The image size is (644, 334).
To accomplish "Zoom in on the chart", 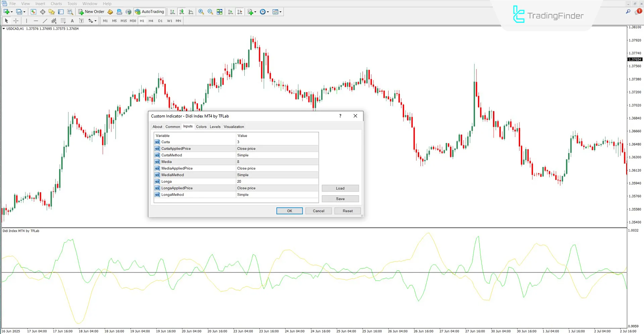I will pos(201,12).
